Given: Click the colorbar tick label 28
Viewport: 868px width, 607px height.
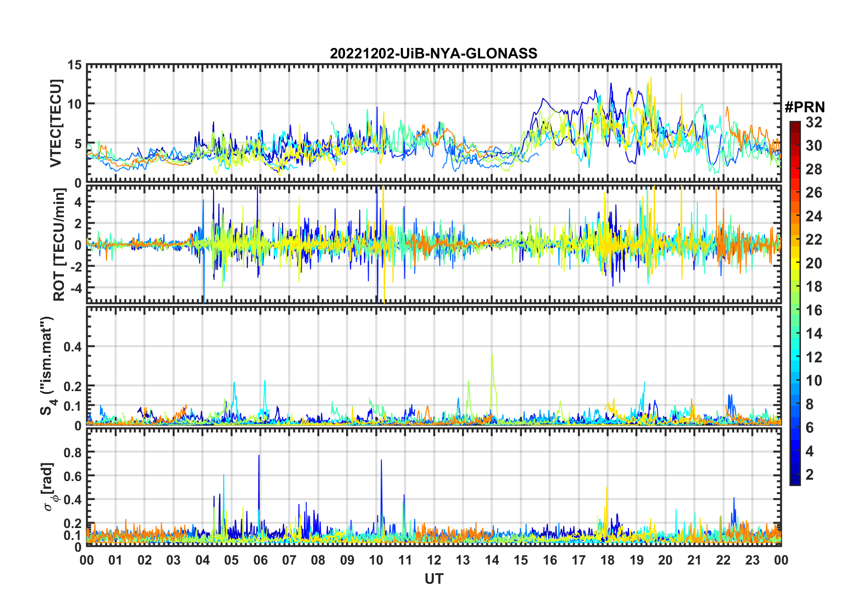Looking at the screenshot, I should coord(814,169).
